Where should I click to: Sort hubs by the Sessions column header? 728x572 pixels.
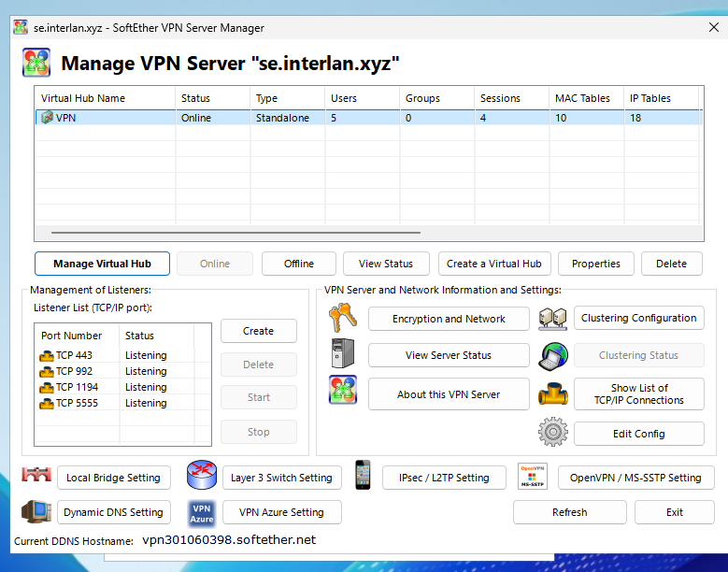tap(500, 98)
